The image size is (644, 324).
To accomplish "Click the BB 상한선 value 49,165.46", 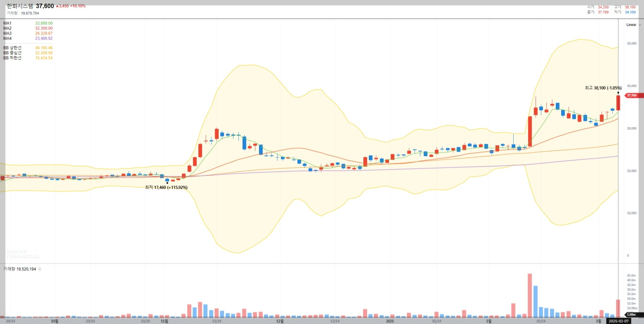I will (44, 48).
